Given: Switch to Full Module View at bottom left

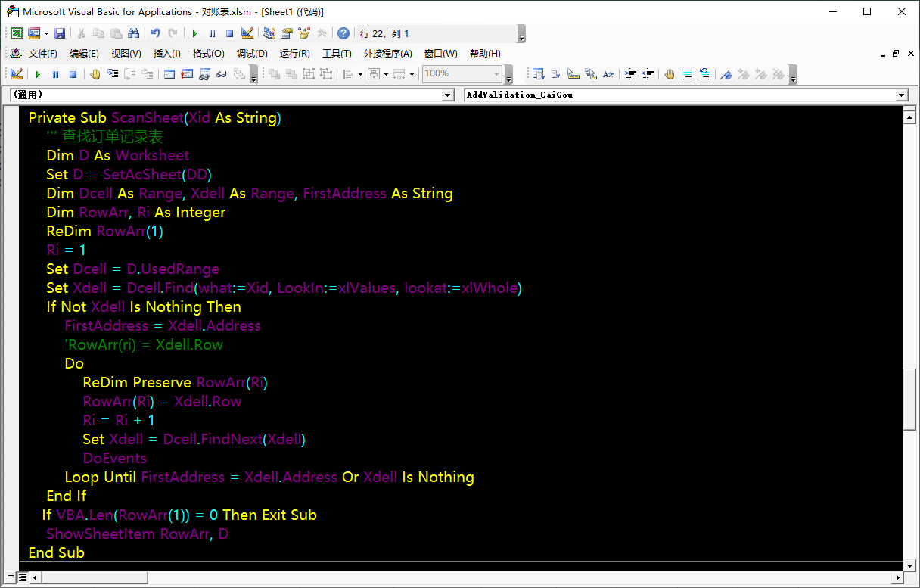Looking at the screenshot, I should click(22, 577).
